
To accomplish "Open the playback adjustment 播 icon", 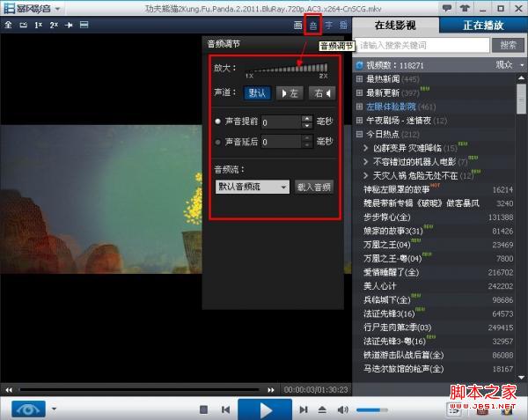I will tap(343, 26).
